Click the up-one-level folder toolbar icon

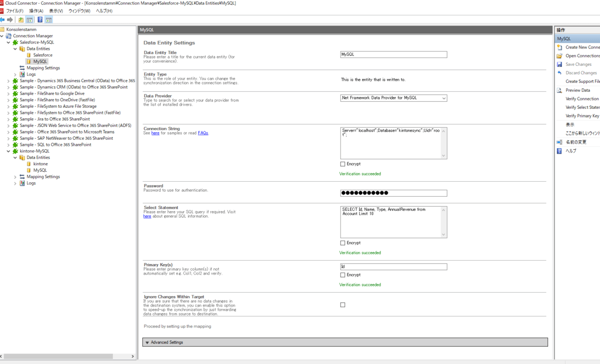tap(21, 20)
